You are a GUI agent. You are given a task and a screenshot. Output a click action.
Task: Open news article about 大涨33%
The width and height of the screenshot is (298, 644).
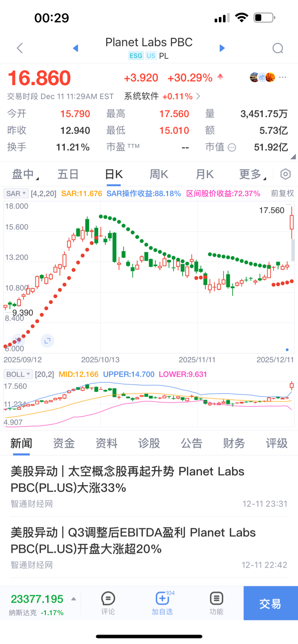point(149,486)
